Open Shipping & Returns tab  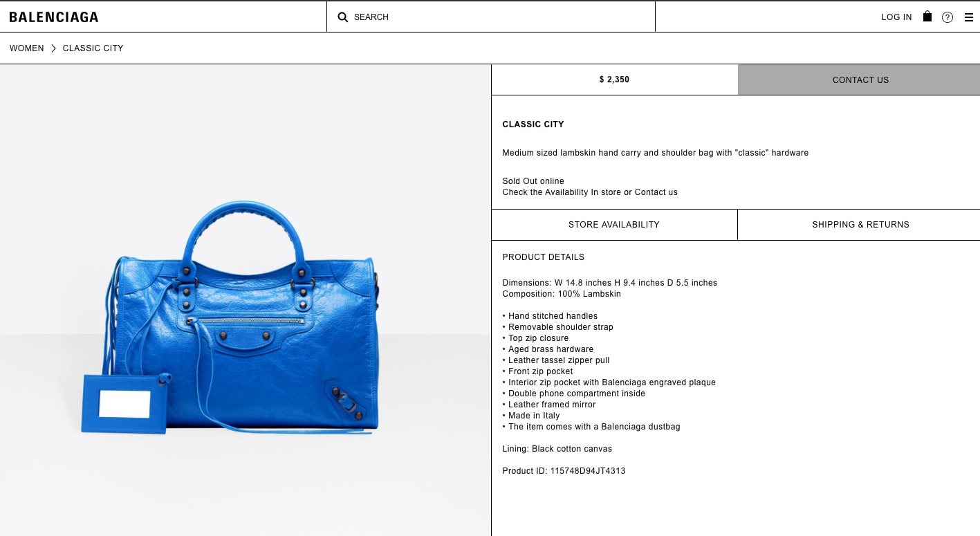(859, 225)
